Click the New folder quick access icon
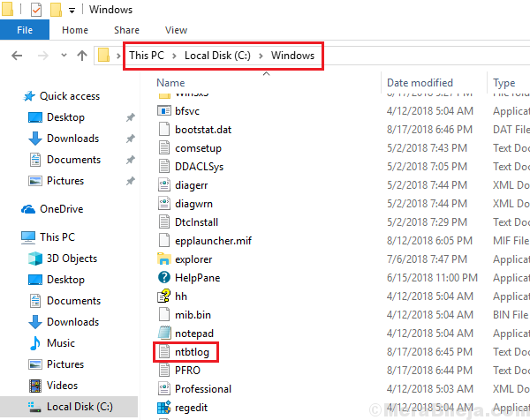530x420 pixels. click(x=56, y=10)
